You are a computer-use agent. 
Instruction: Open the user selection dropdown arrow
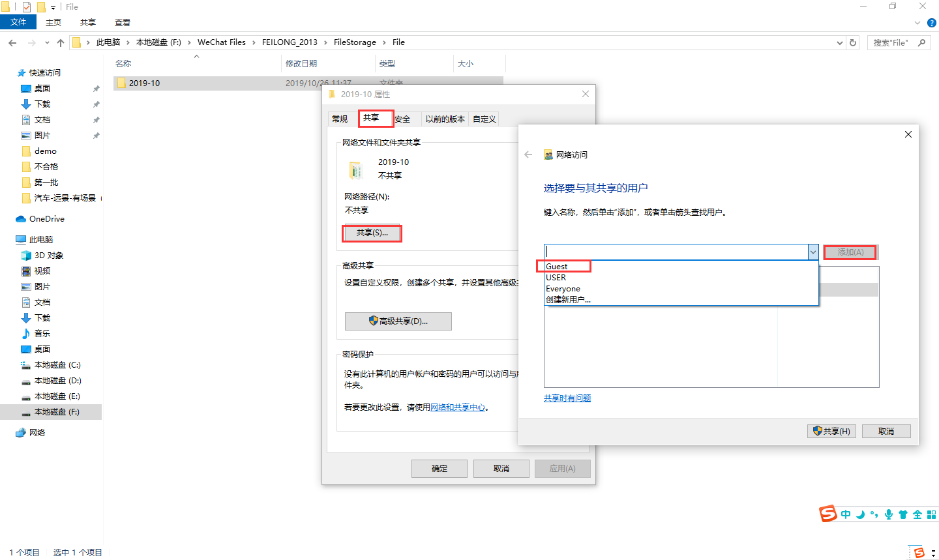pos(812,252)
